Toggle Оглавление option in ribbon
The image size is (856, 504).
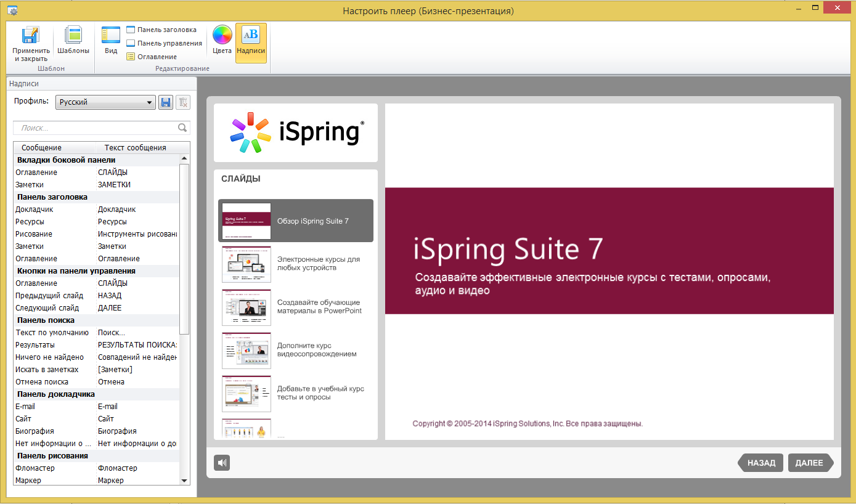click(x=152, y=57)
